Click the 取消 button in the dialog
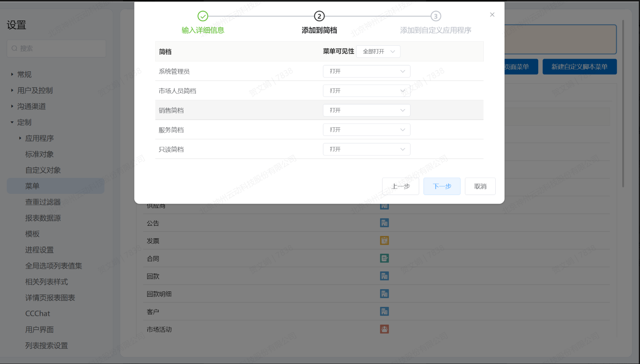 point(480,186)
